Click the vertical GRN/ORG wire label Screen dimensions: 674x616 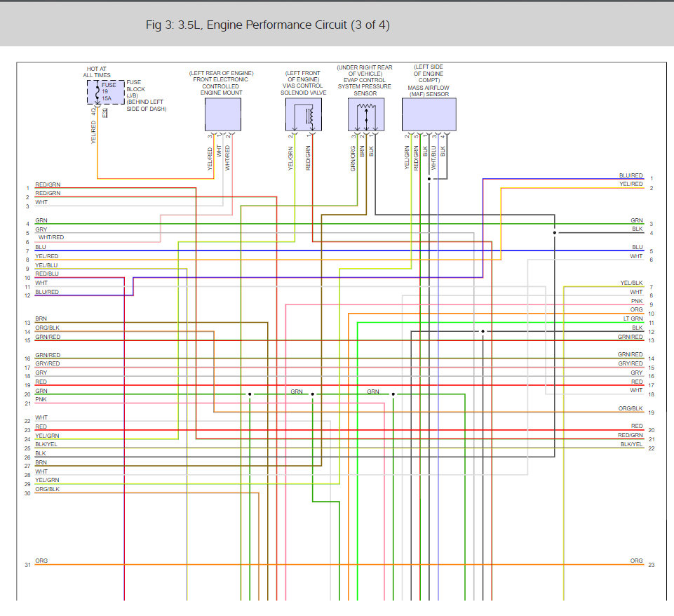[353, 159]
